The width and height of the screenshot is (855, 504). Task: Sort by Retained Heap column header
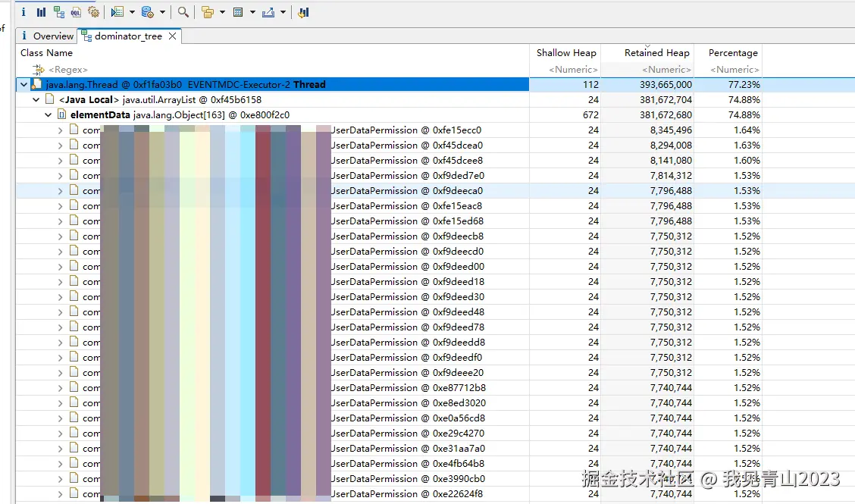(x=648, y=53)
